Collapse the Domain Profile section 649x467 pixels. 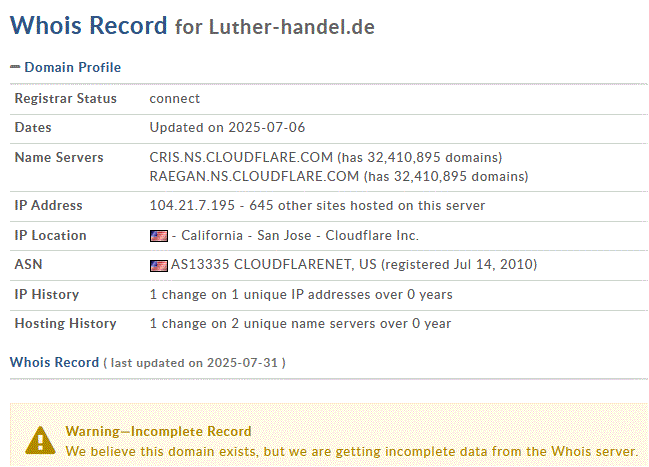[65, 68]
